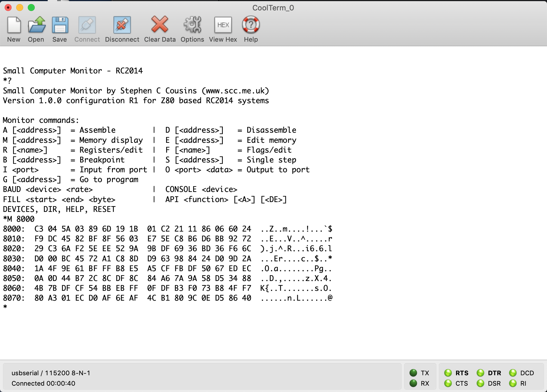Click the 'Monitor commands:' heading

pos(41,120)
